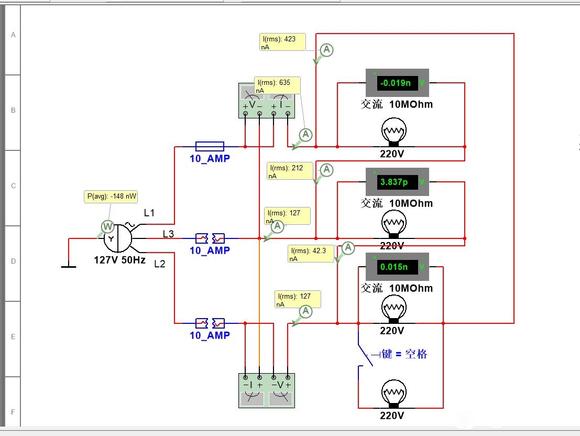Click the bottom 220V lamp below the switch
The height and width of the screenshot is (436, 580).
[x=394, y=394]
